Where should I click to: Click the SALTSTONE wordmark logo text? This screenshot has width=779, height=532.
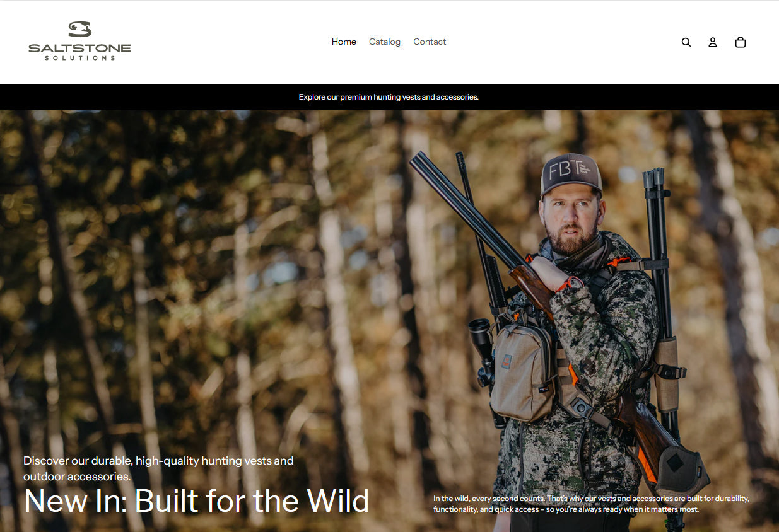coord(80,48)
